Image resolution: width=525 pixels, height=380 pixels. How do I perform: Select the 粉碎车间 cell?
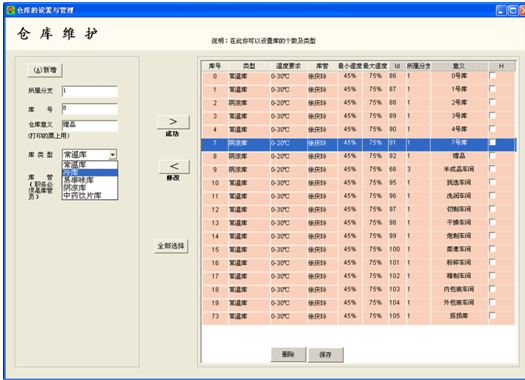459,263
